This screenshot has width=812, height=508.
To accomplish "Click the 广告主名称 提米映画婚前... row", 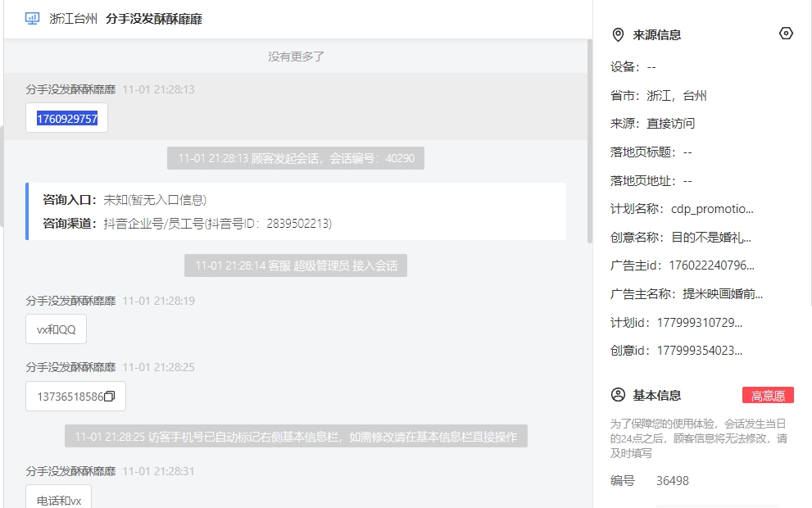I will pos(686,294).
